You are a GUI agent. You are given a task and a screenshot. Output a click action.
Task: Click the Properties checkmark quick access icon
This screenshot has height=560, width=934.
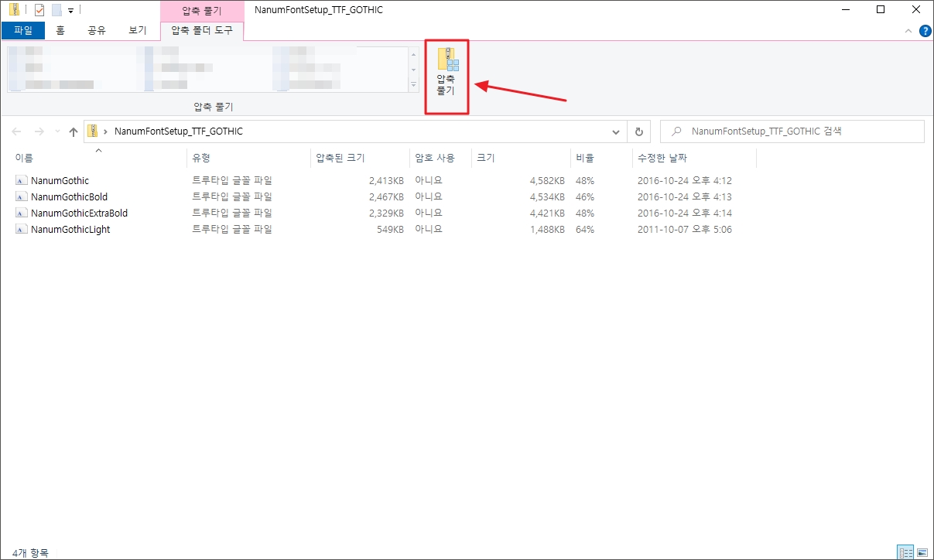pyautogui.click(x=39, y=10)
